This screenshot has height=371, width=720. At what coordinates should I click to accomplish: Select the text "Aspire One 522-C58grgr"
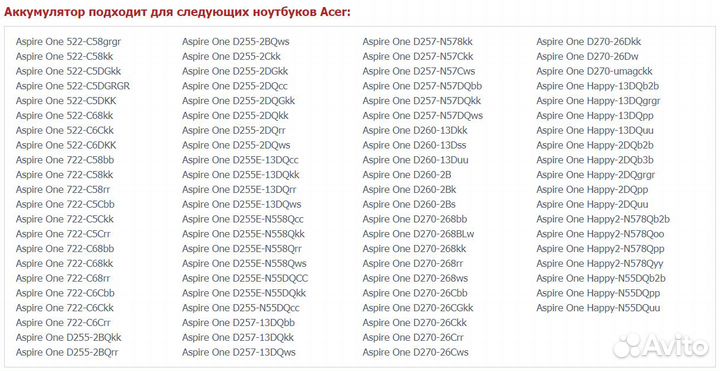tap(68, 42)
